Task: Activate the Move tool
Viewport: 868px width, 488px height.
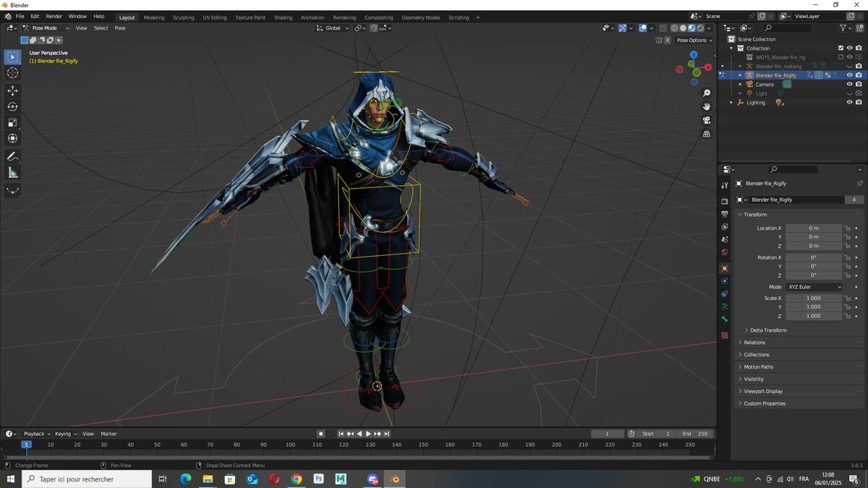Action: click(12, 90)
